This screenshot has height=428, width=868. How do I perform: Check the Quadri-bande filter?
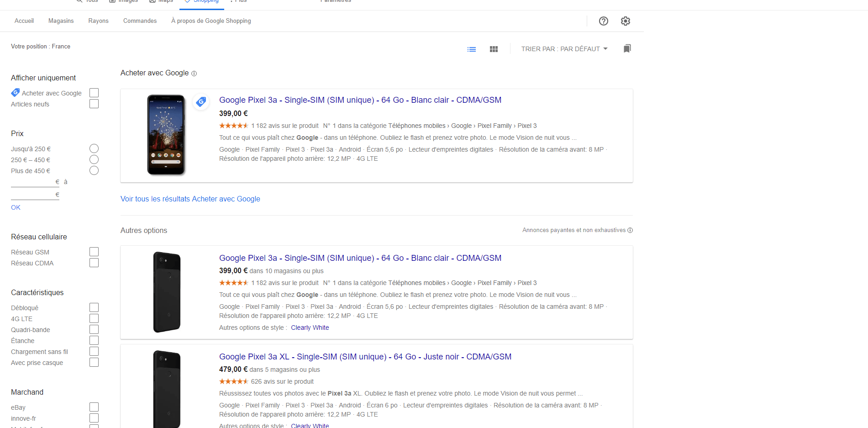94,329
